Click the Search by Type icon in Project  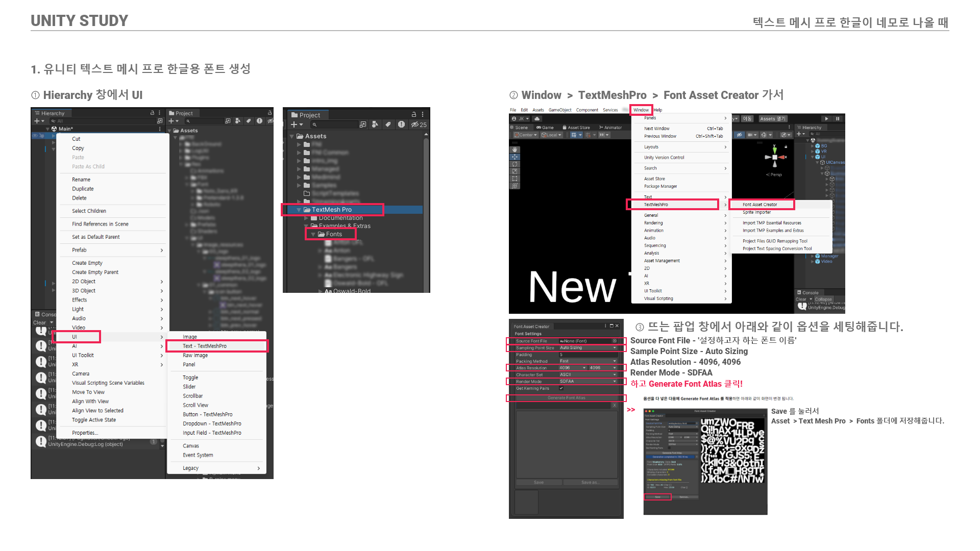coord(375,124)
